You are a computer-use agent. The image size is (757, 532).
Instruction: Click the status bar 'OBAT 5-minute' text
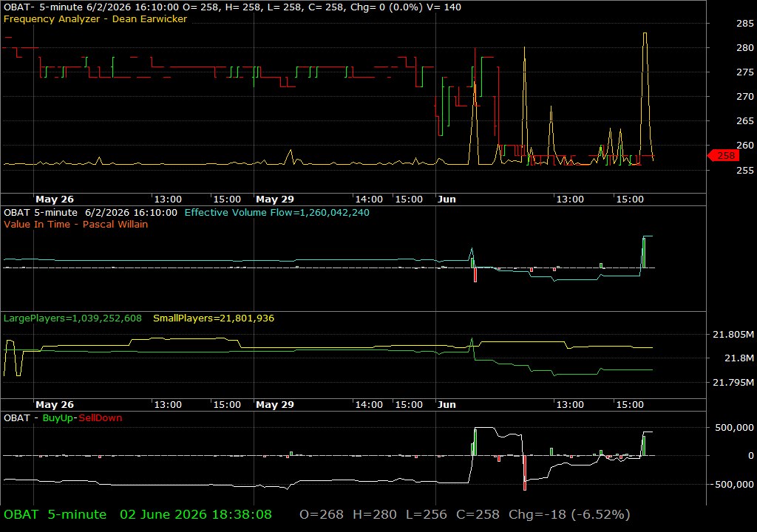[x=55, y=514]
